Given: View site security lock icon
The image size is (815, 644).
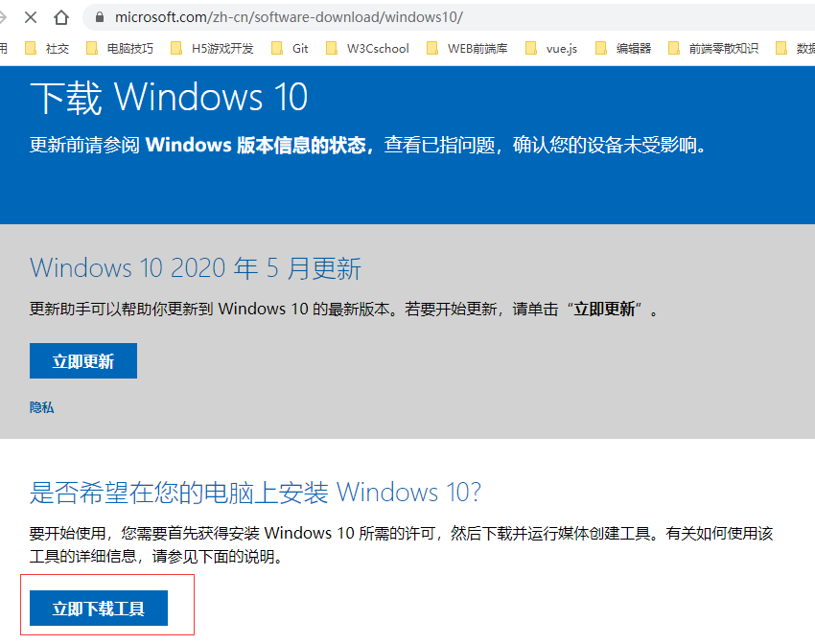Looking at the screenshot, I should click(x=100, y=17).
